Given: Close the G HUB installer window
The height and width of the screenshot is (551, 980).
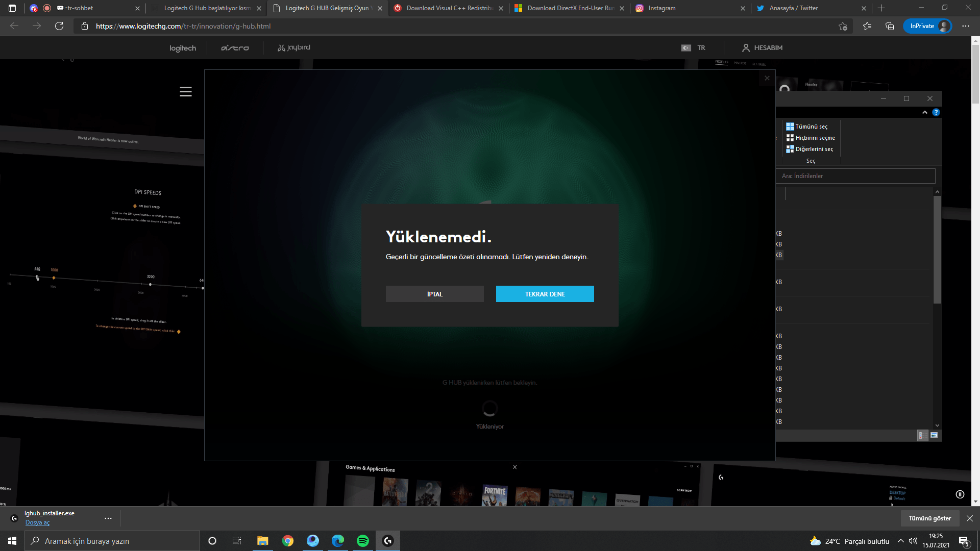Looking at the screenshot, I should tap(767, 78).
